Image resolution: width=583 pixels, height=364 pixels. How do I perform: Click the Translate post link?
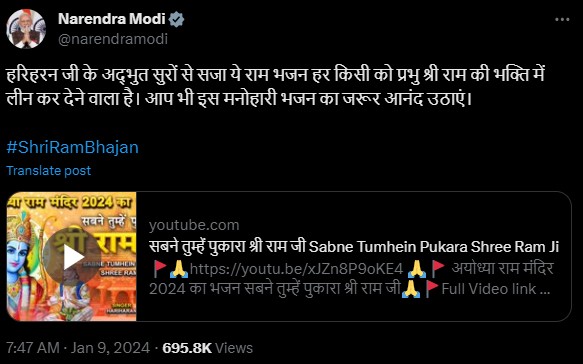pos(48,171)
